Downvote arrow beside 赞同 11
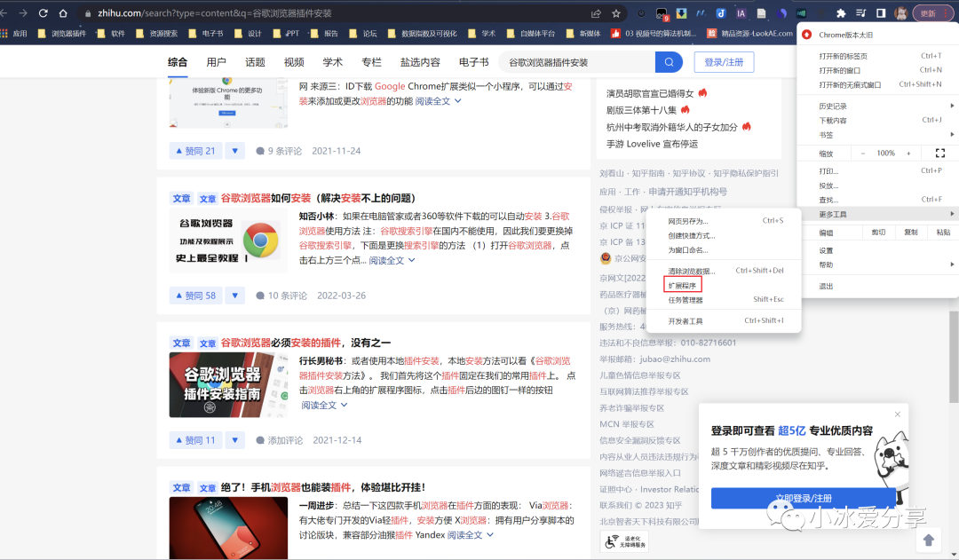The width and height of the screenshot is (959, 560). tap(234, 439)
